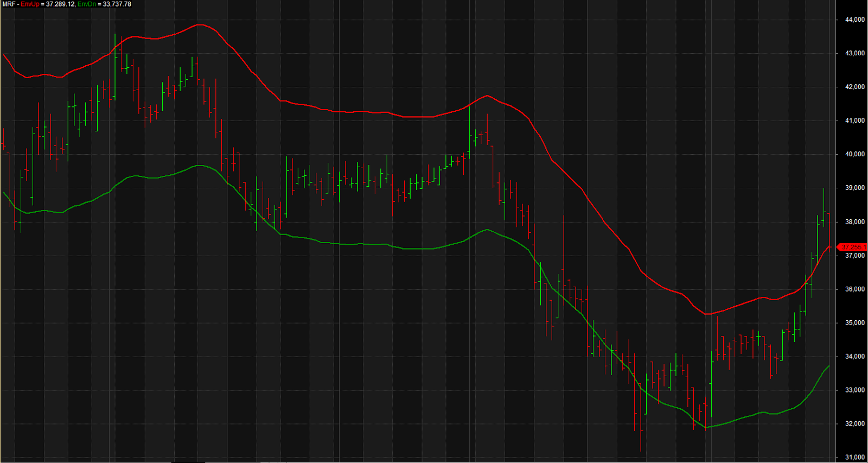
Task: Click the 40,000 price axis label
Action: click(855, 154)
